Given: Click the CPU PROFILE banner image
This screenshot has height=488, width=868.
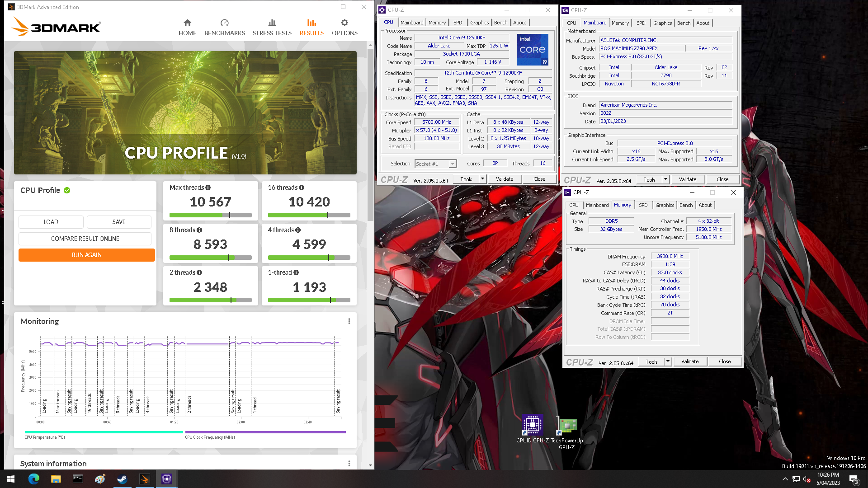Looking at the screenshot, I should point(185,113).
